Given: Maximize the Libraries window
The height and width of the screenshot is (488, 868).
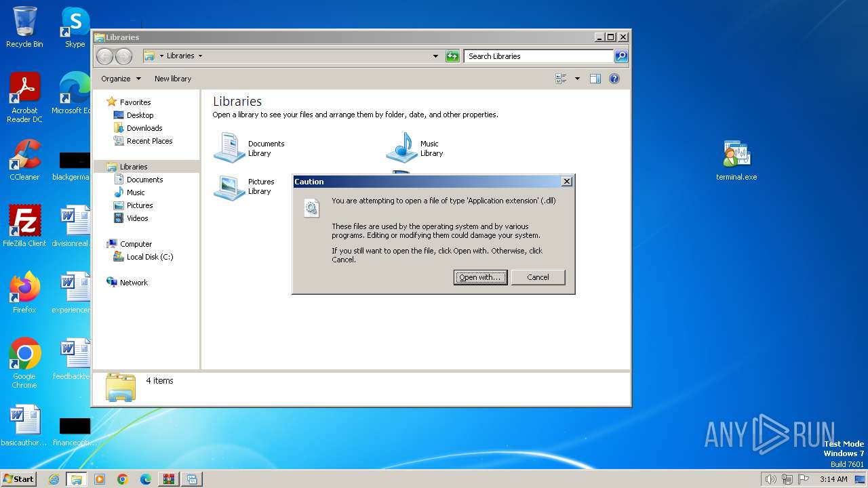Looking at the screenshot, I should tap(610, 37).
